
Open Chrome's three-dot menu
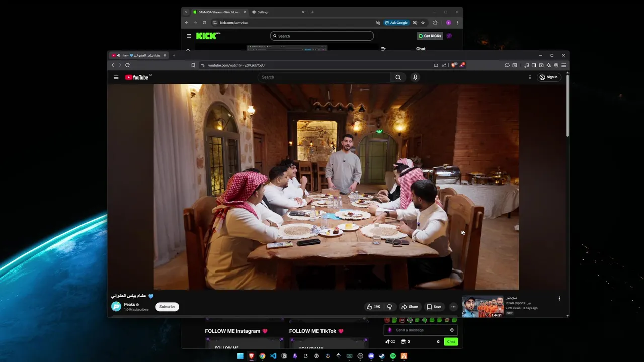point(457,23)
